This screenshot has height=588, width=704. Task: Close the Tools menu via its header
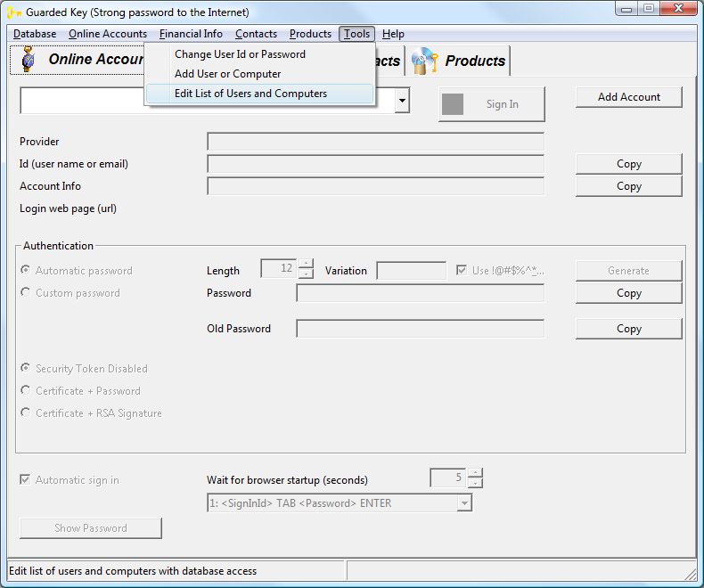point(357,34)
